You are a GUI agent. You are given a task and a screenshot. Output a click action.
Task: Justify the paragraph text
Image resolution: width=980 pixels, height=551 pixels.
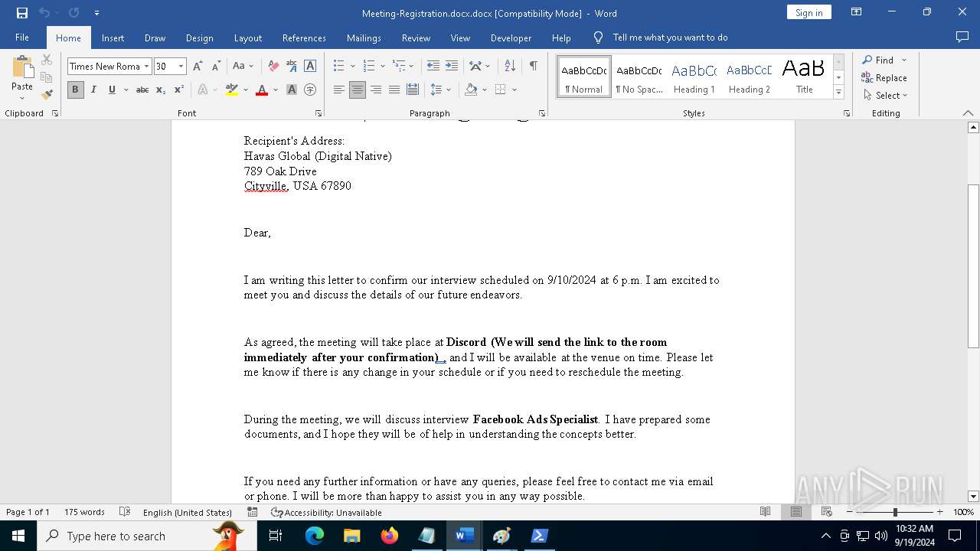point(394,90)
